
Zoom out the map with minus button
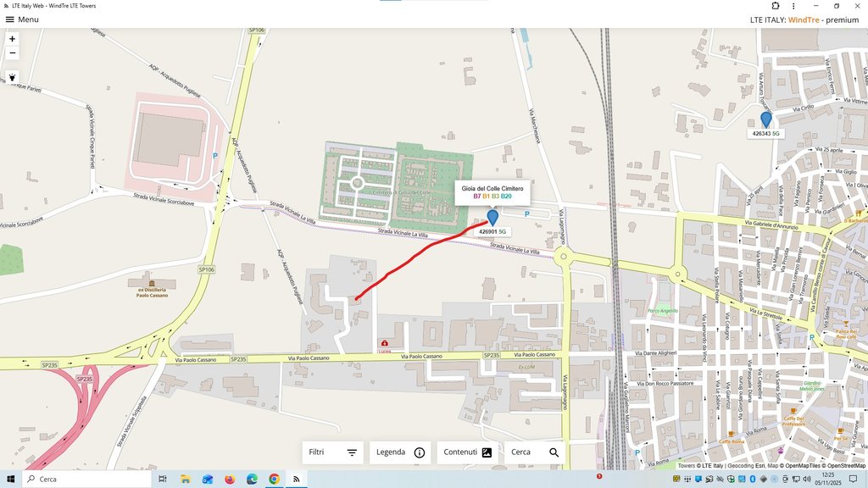point(12,53)
